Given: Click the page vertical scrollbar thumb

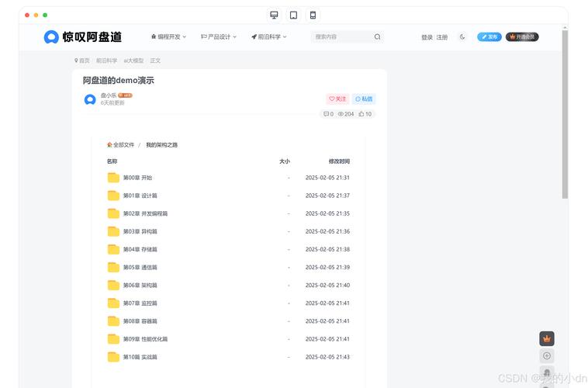Looking at the screenshot, I should [565, 114].
